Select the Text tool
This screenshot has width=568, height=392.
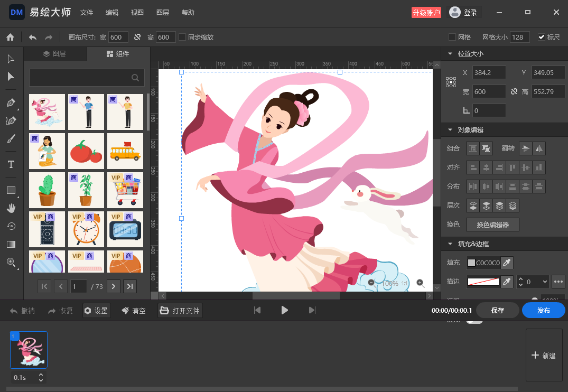[11, 165]
